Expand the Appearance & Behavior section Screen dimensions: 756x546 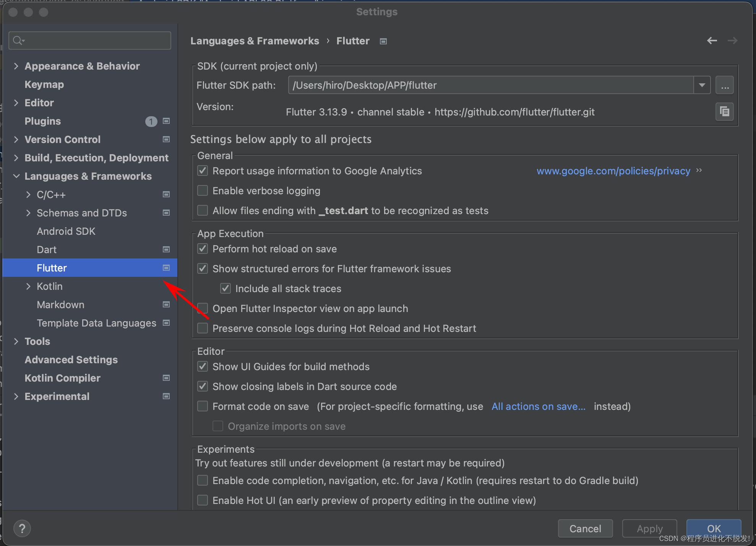(x=16, y=66)
